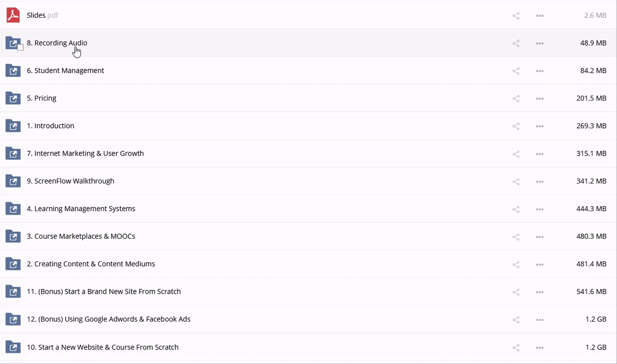Open more options for Google Adwords folder
Viewport: 617px width, 364px height.
point(540,320)
